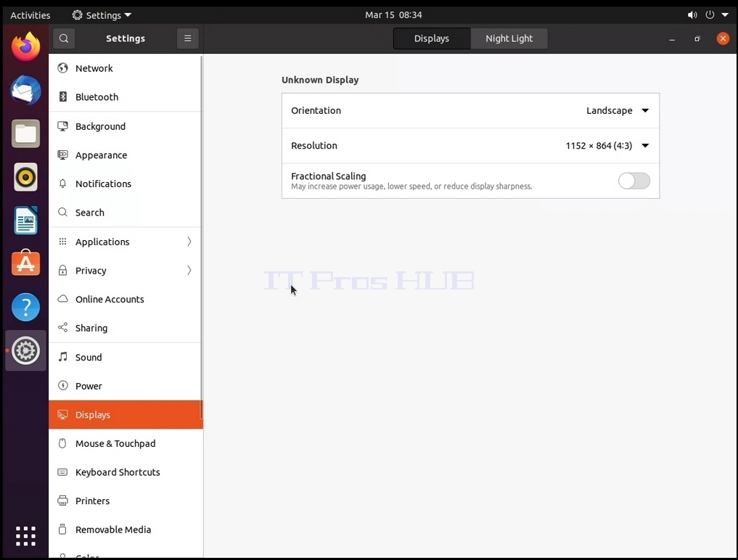Click the Fractional Scaling description text
The image size is (738, 560).
click(411, 186)
